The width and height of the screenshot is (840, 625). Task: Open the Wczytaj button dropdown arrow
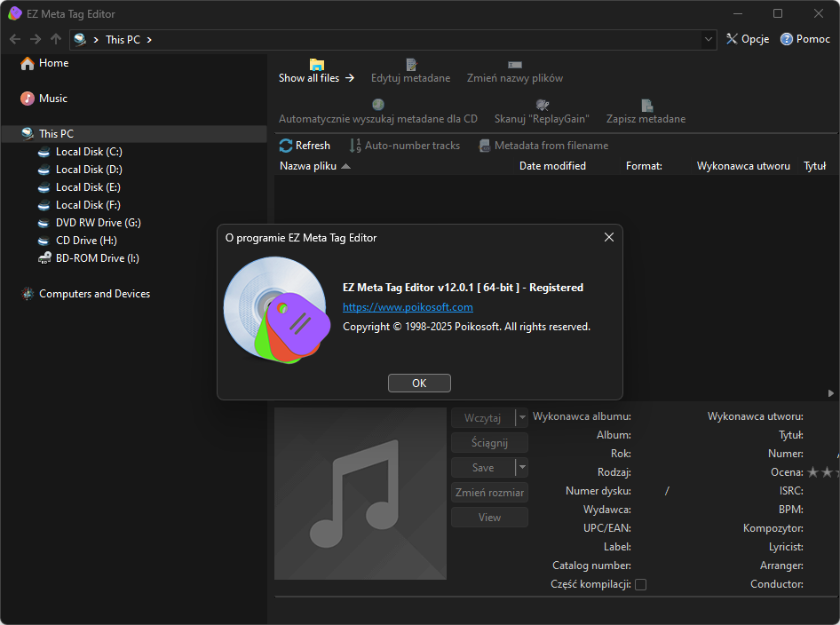(x=522, y=418)
